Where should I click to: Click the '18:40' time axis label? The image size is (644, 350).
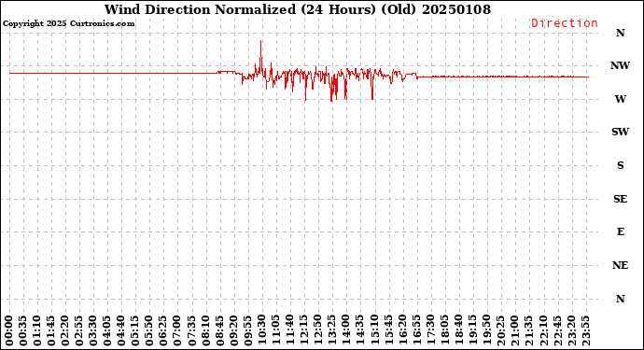click(458, 331)
